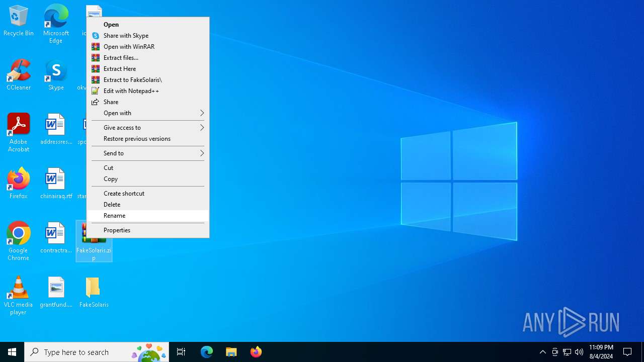644x362 pixels.
Task: Show hidden system tray icons
Action: coord(543,352)
